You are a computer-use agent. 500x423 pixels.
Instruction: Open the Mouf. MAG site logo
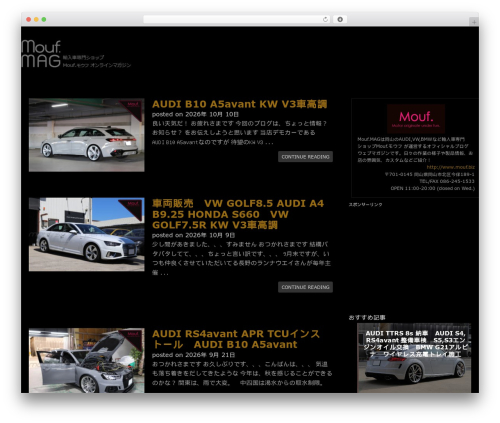(41, 54)
